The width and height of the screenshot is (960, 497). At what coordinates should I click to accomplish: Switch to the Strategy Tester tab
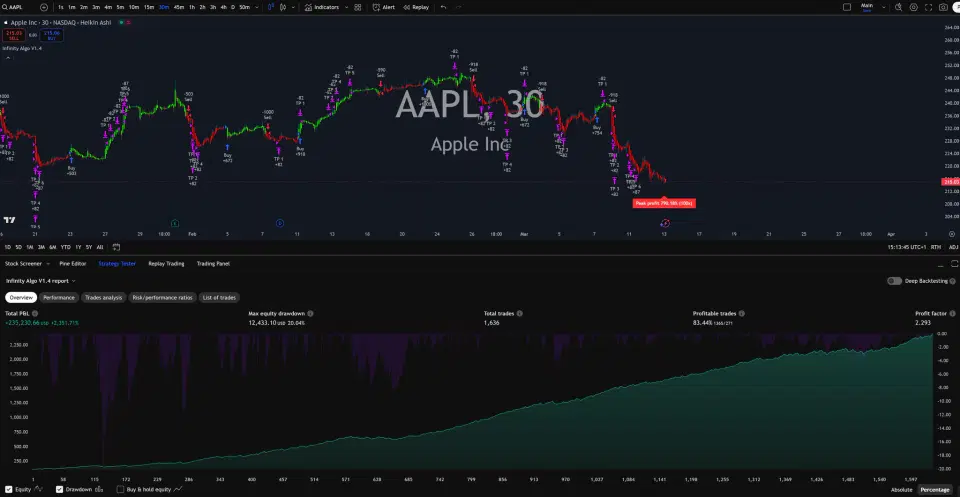117,264
